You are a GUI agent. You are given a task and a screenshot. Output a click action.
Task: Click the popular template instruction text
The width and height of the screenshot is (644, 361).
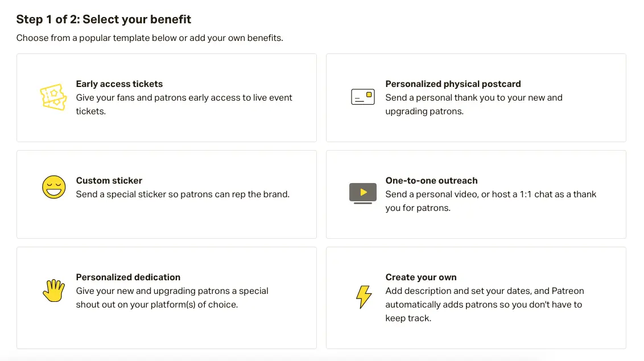coord(150,38)
